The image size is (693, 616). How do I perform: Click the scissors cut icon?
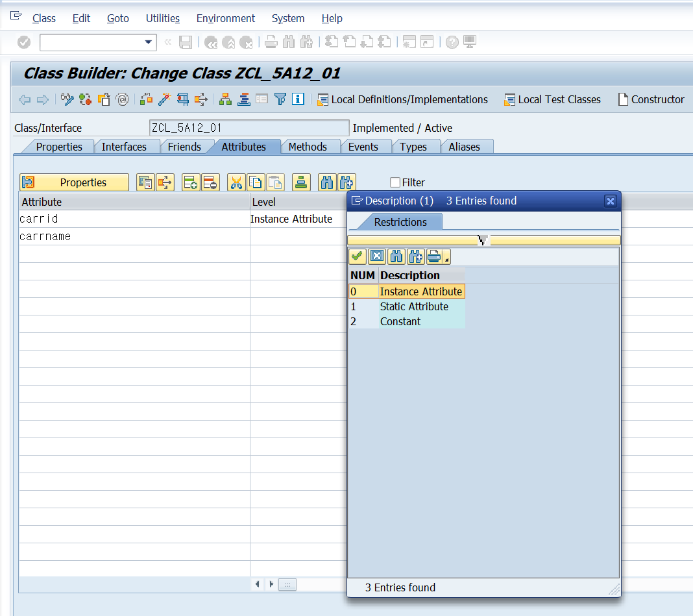pyautogui.click(x=236, y=182)
